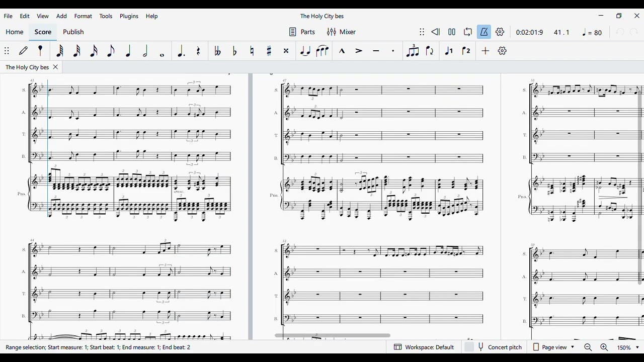644x362 pixels.
Task: Close The Holy City bes tab
Action: click(55, 67)
